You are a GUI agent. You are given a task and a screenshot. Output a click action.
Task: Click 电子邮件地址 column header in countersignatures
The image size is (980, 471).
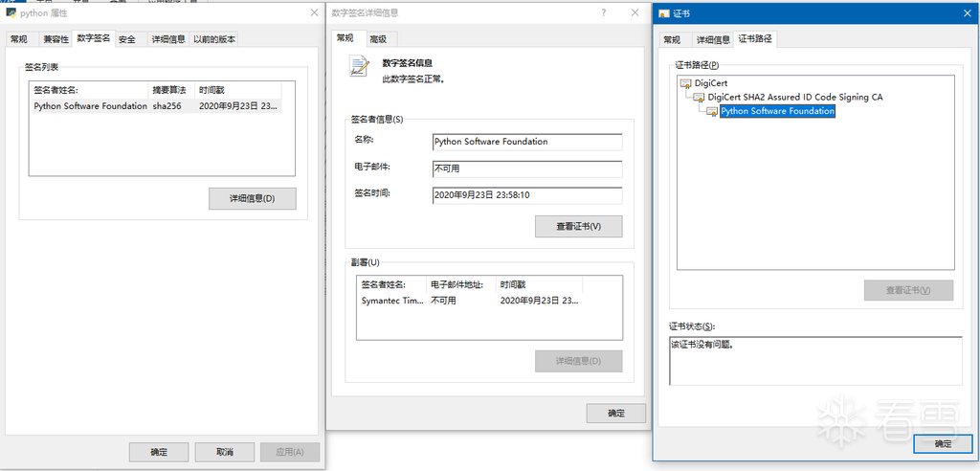coord(461,284)
